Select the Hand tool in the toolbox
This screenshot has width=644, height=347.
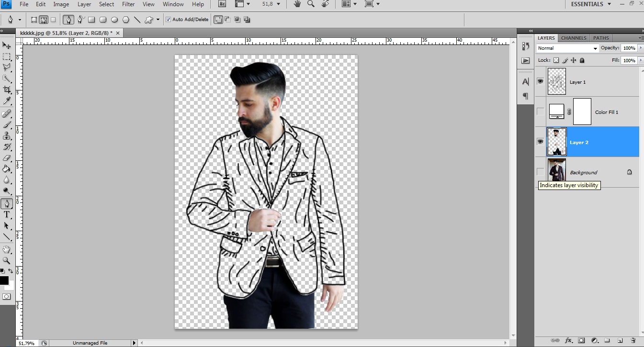7,250
